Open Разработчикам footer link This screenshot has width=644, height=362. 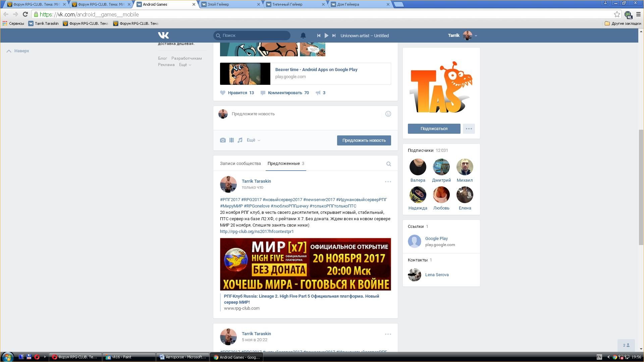coord(186,58)
